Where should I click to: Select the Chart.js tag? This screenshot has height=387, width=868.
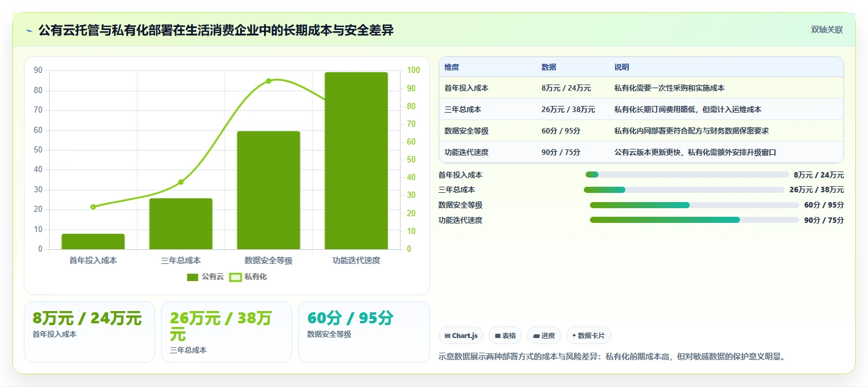click(461, 336)
